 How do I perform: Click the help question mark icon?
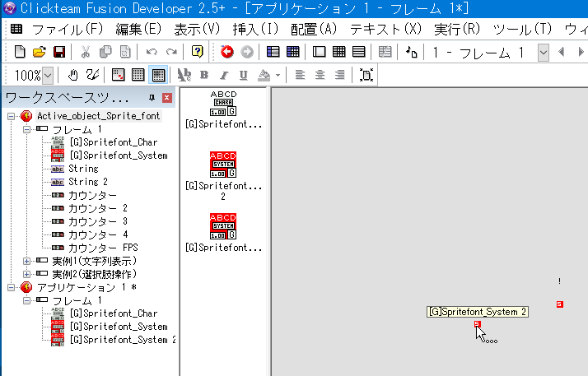tap(197, 52)
